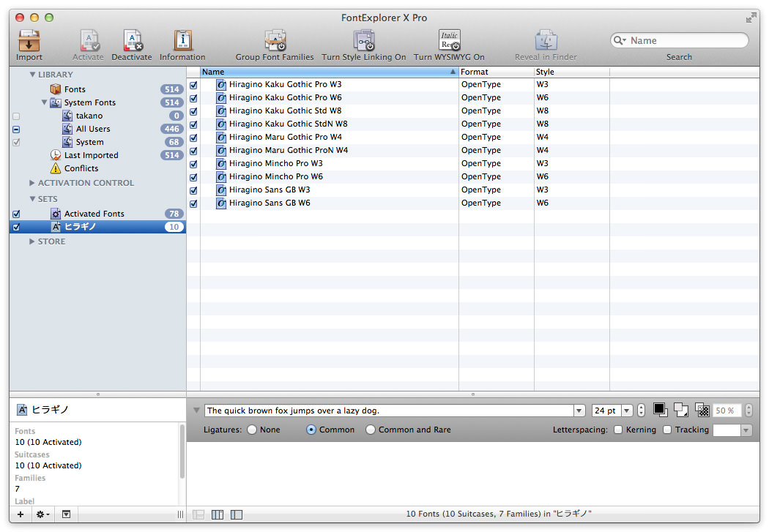Open preview sample text dropdown
The height and width of the screenshot is (532, 769).
pyautogui.click(x=579, y=411)
